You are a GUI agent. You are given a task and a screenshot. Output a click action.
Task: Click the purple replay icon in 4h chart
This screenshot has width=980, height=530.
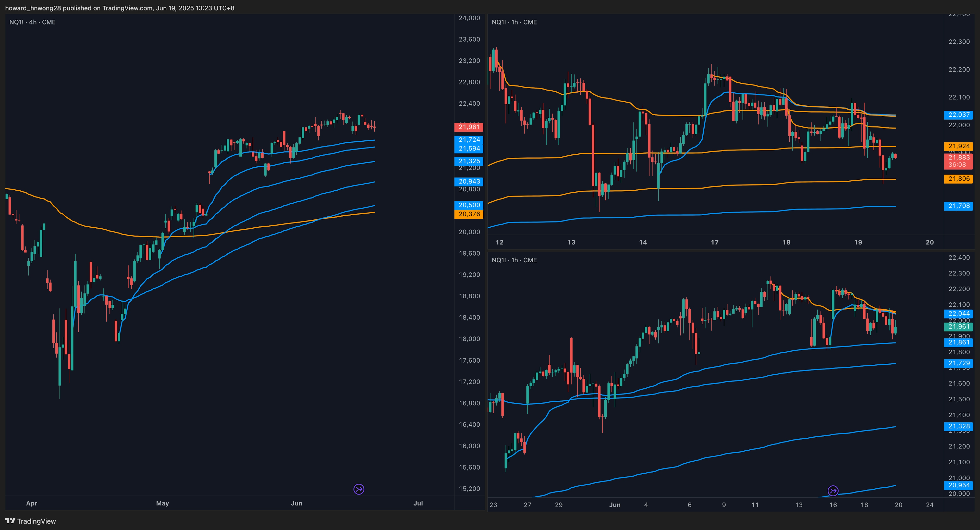click(x=359, y=489)
